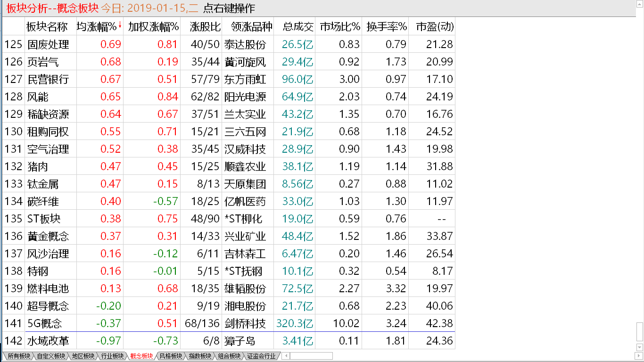
Task: Click leading stock 獐子岛
Action: coord(240,341)
